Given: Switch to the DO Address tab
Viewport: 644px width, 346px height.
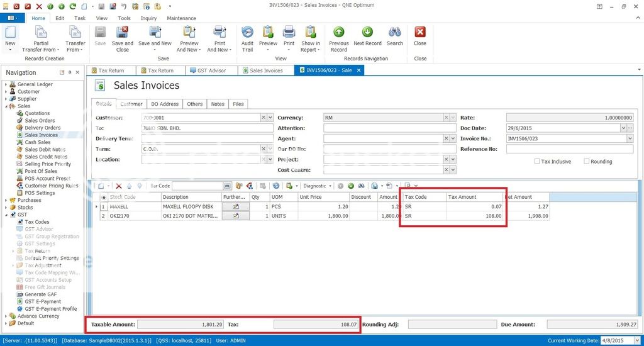Looking at the screenshot, I should [x=165, y=104].
